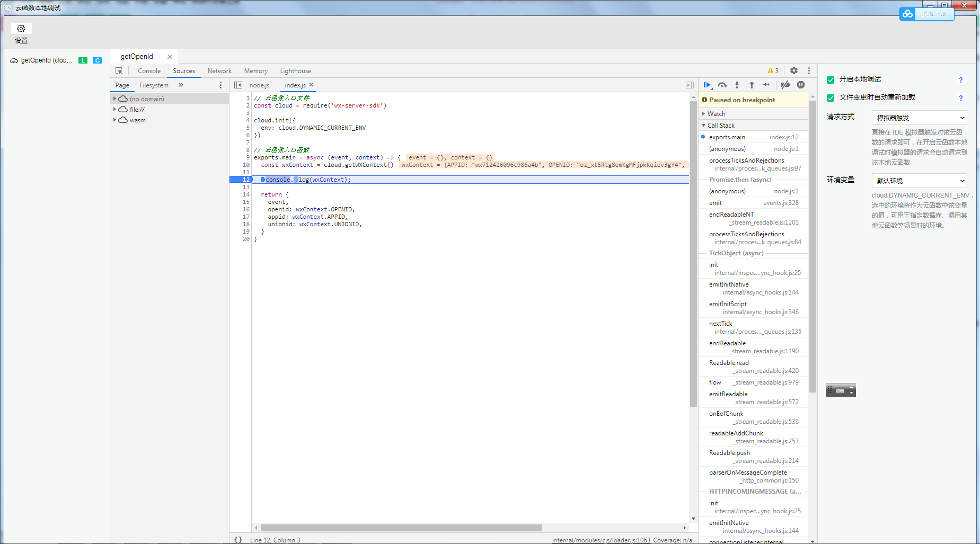Screen dimensions: 980x544
Task: Resume script execution in debugger
Action: coord(707,85)
